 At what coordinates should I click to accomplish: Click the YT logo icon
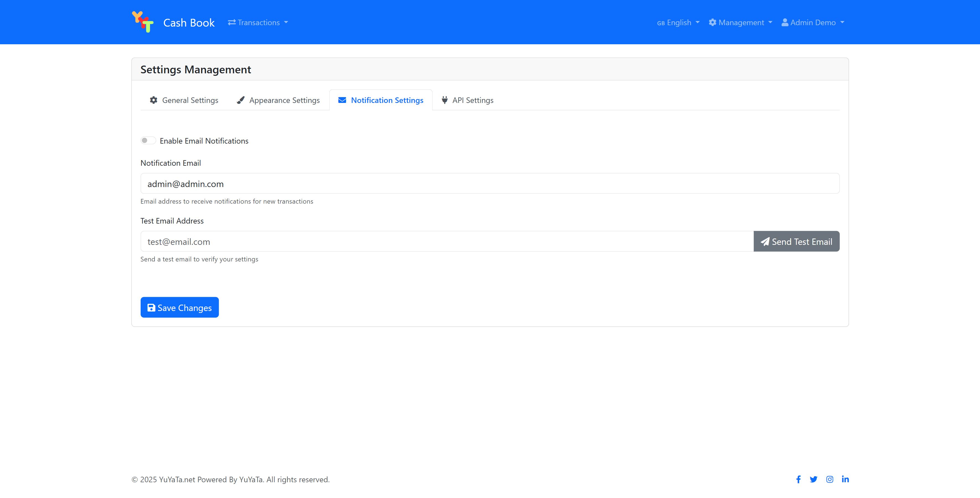point(143,22)
